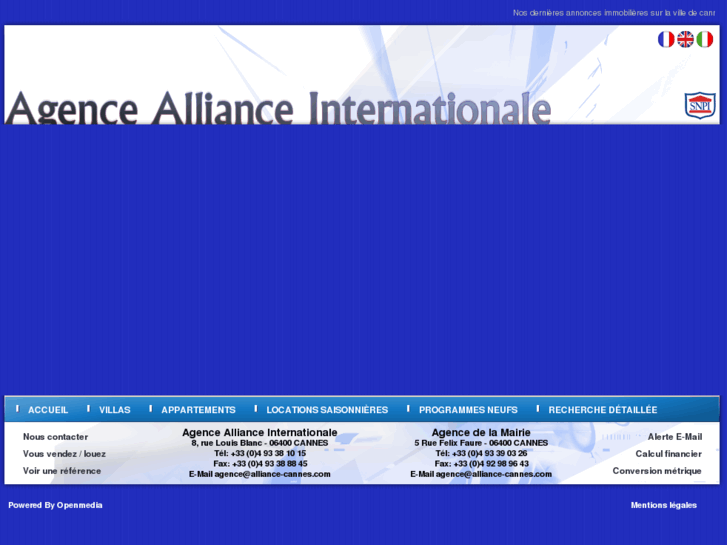Follow the Vous vendez / louez link
The width and height of the screenshot is (727, 545).
point(64,454)
